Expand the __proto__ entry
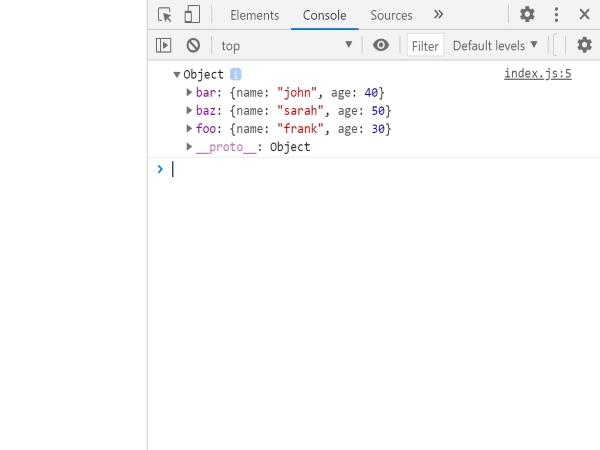Image resolution: width=600 pixels, height=450 pixels. pyautogui.click(x=189, y=146)
